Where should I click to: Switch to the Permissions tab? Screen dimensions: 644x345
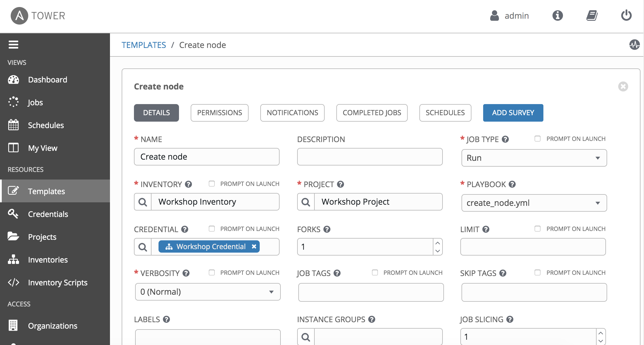(x=219, y=113)
